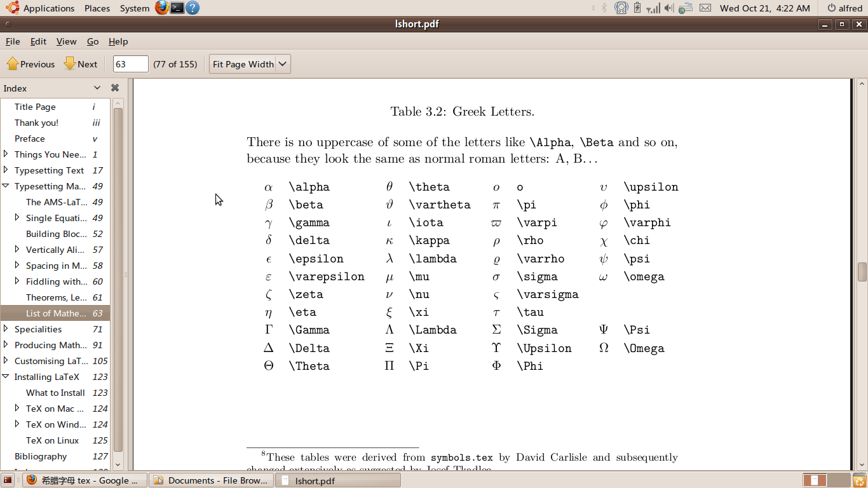The height and width of the screenshot is (488, 868).
Task: Go to the Previous page
Action: [31, 64]
